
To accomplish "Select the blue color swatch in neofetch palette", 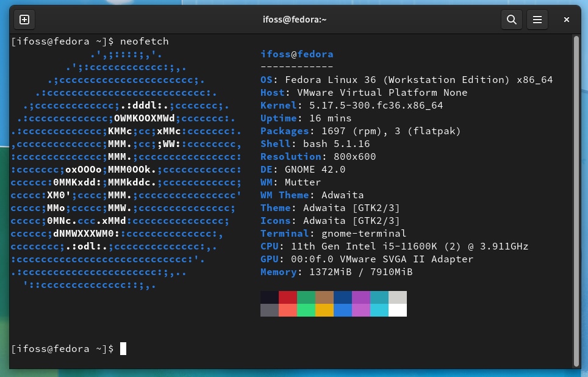I will 343,298.
